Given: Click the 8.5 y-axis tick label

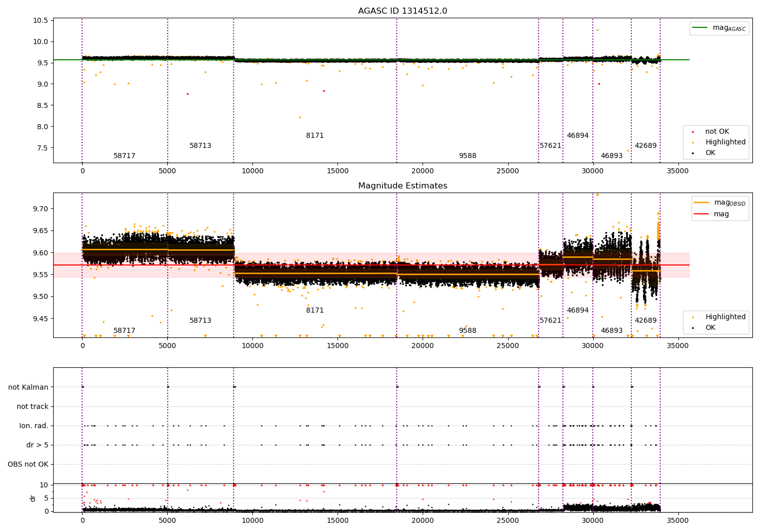Looking at the screenshot, I should coord(43,105).
